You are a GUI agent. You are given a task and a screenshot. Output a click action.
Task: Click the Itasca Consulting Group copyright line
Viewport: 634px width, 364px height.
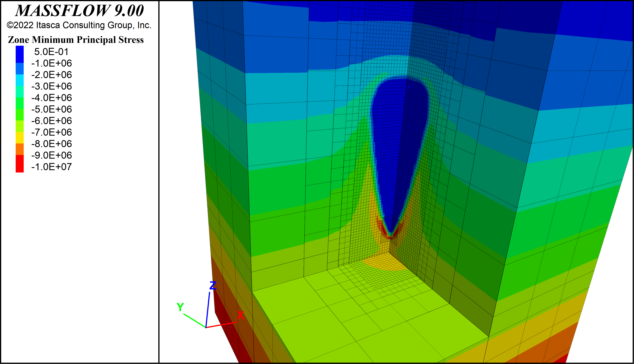[x=79, y=25]
